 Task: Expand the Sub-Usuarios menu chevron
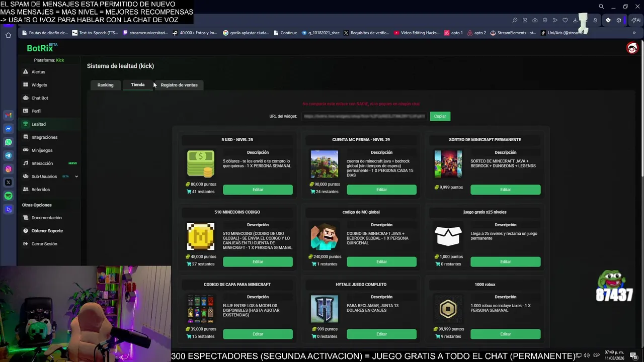point(76,176)
